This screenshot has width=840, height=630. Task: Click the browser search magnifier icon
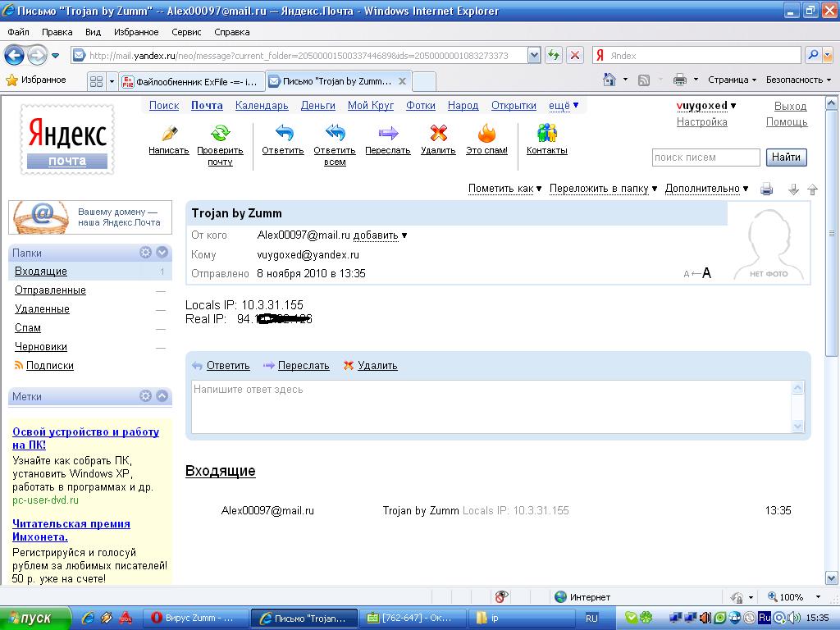pyautogui.click(x=813, y=55)
